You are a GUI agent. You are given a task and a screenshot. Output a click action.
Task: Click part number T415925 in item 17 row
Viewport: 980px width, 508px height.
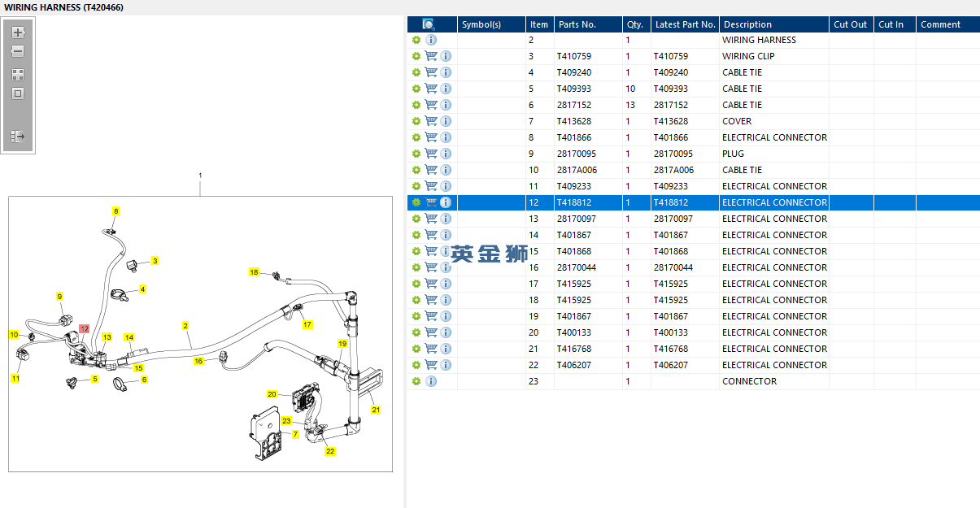coord(574,284)
